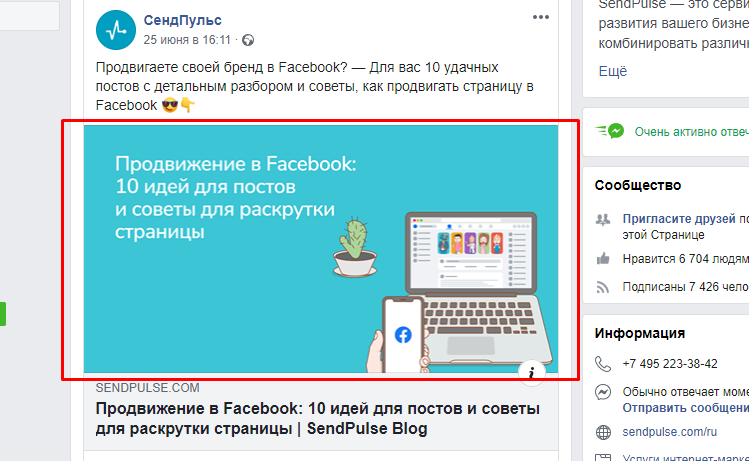Image resolution: width=749 pixels, height=461 pixels.
Task: Click the thumbs-up likes icon
Action: coord(603,258)
